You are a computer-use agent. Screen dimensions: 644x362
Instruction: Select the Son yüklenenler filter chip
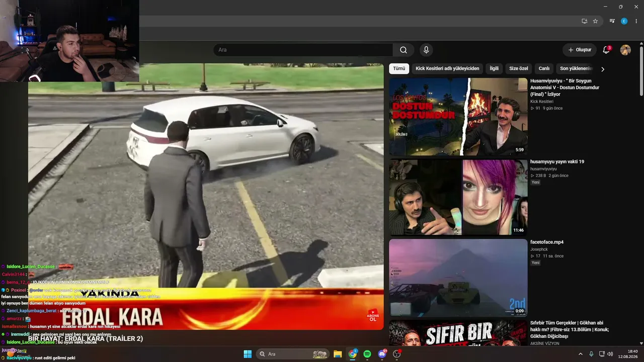coord(576,68)
